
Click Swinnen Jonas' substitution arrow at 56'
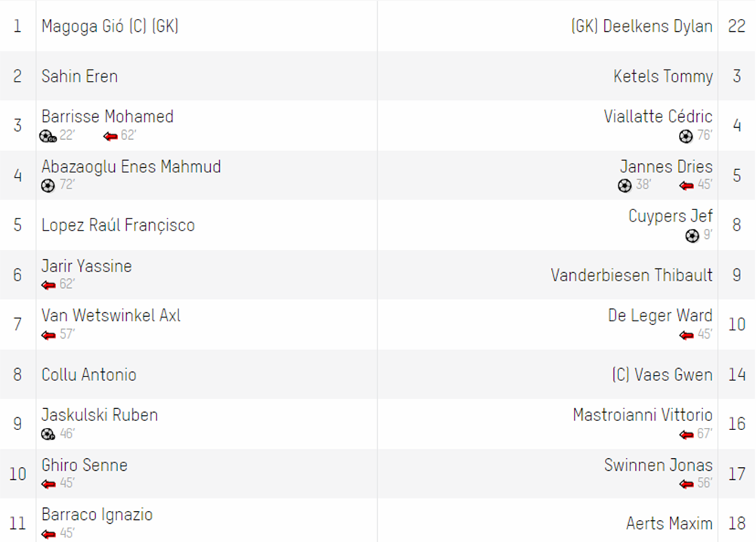click(686, 484)
